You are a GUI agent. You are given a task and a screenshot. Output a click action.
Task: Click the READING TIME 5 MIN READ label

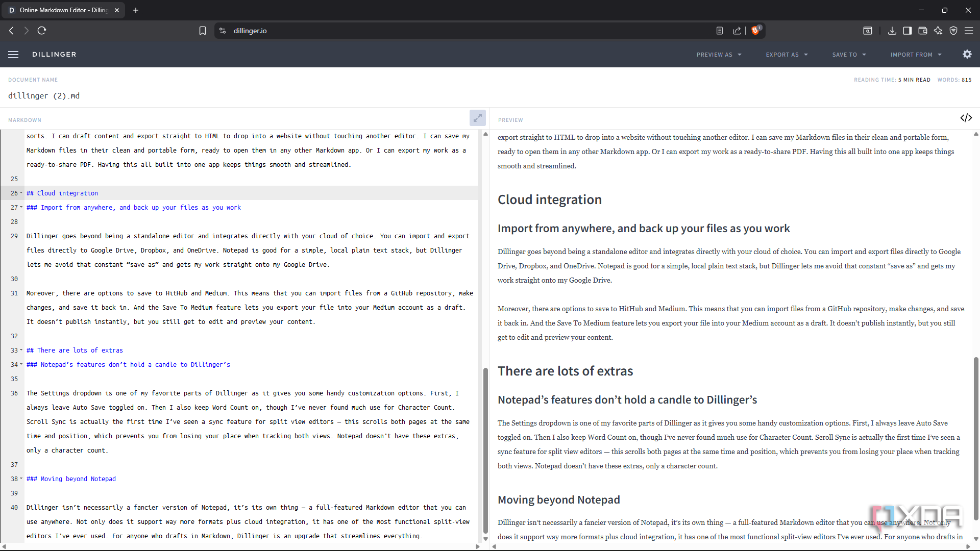click(x=892, y=80)
